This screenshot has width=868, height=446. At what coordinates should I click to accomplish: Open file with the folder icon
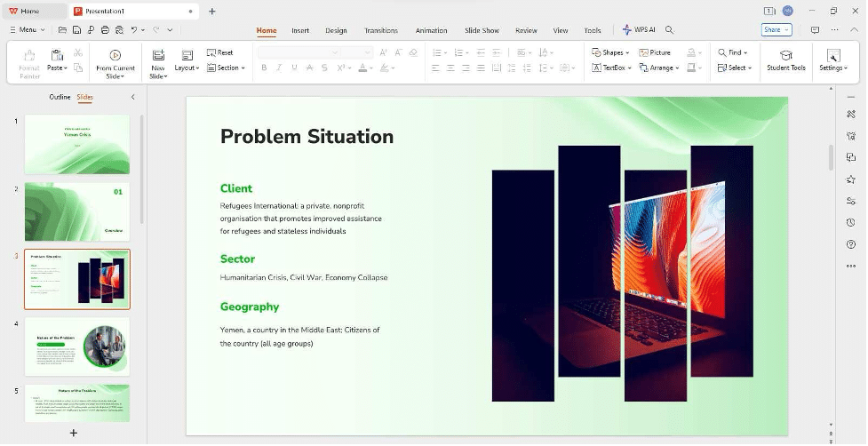[62, 30]
